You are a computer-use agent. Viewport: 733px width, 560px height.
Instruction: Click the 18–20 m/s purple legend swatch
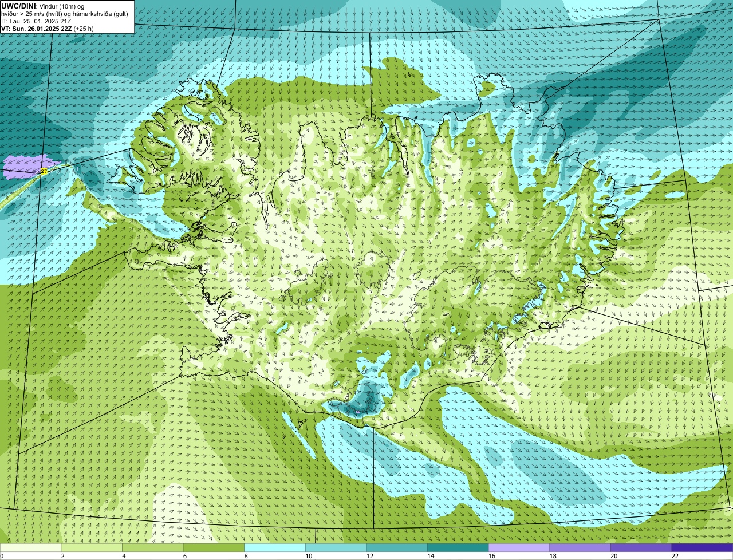point(580,547)
